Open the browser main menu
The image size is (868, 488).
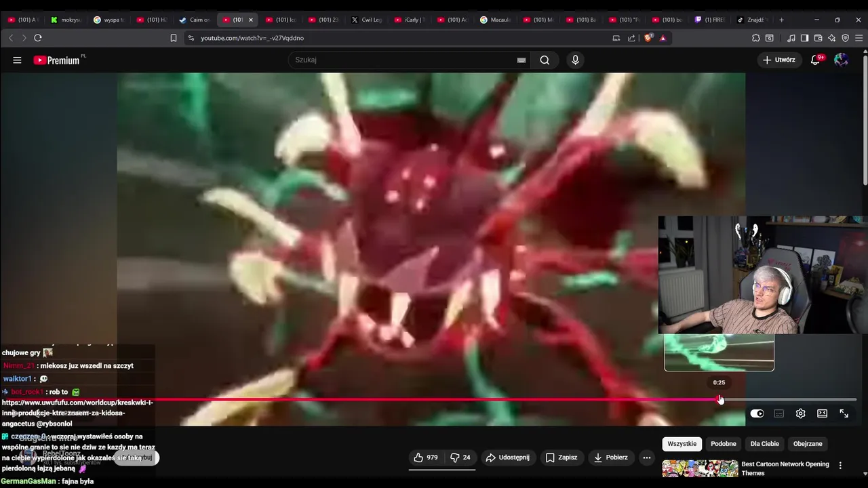(x=858, y=38)
